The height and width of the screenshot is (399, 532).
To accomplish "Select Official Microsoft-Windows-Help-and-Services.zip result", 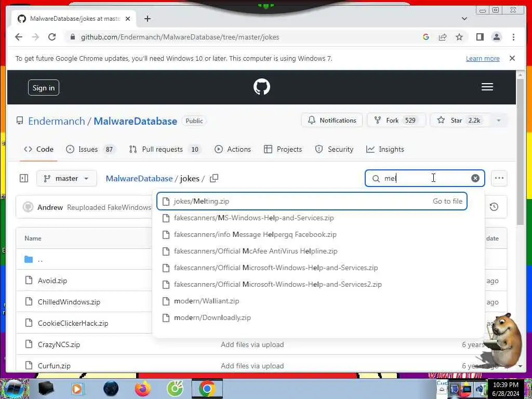I will (312, 268).
